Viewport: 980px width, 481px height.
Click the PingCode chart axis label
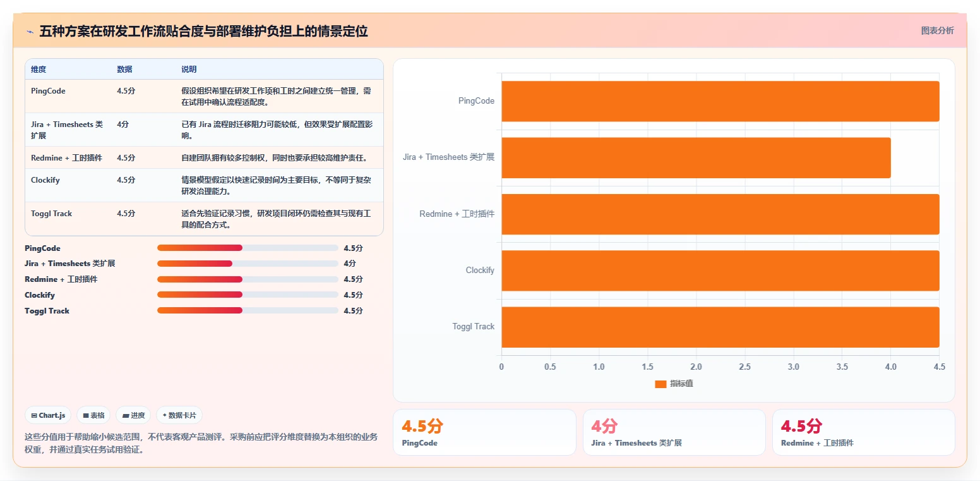pyautogui.click(x=476, y=101)
